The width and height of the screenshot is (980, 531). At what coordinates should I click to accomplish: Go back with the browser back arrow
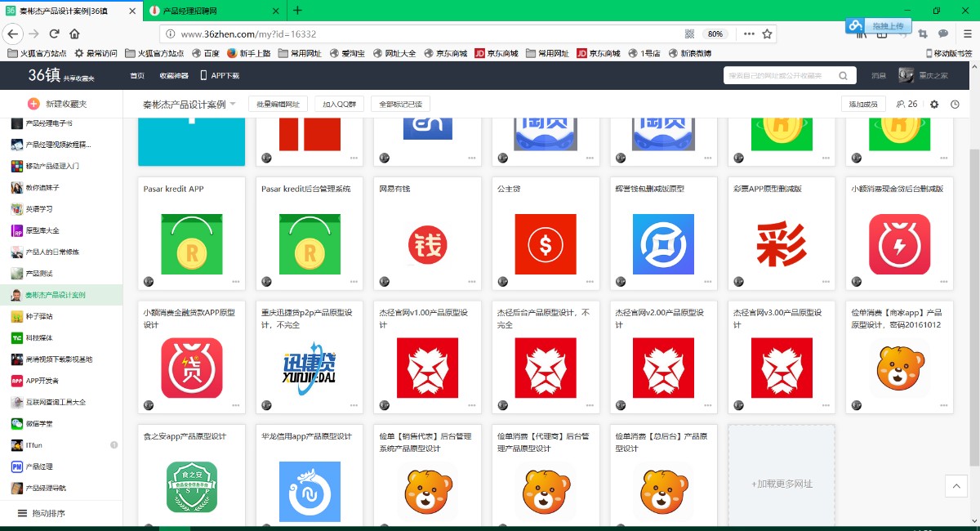(x=13, y=33)
